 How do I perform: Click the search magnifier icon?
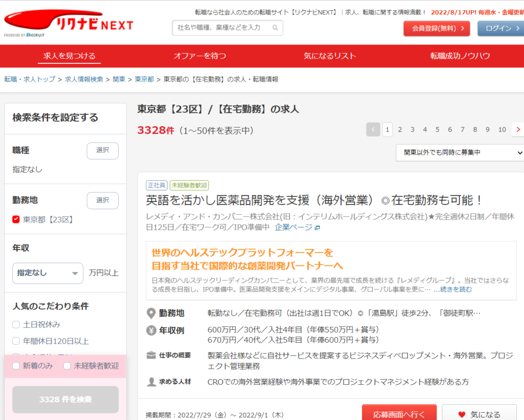tap(275, 28)
